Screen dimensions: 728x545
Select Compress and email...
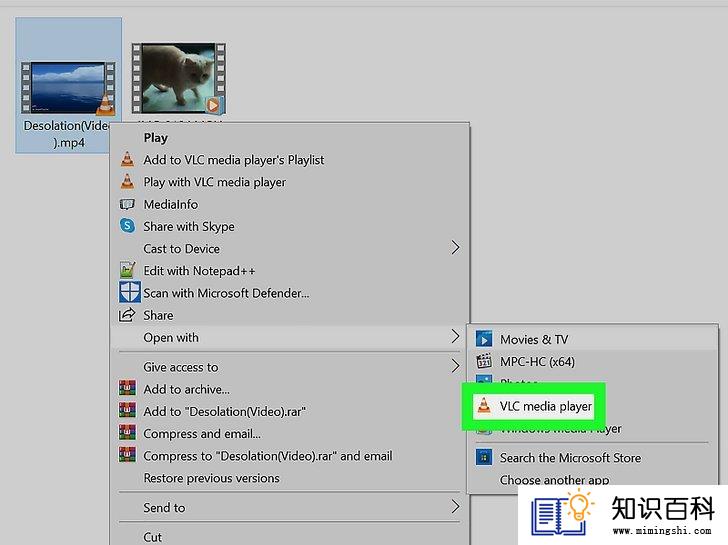point(202,434)
